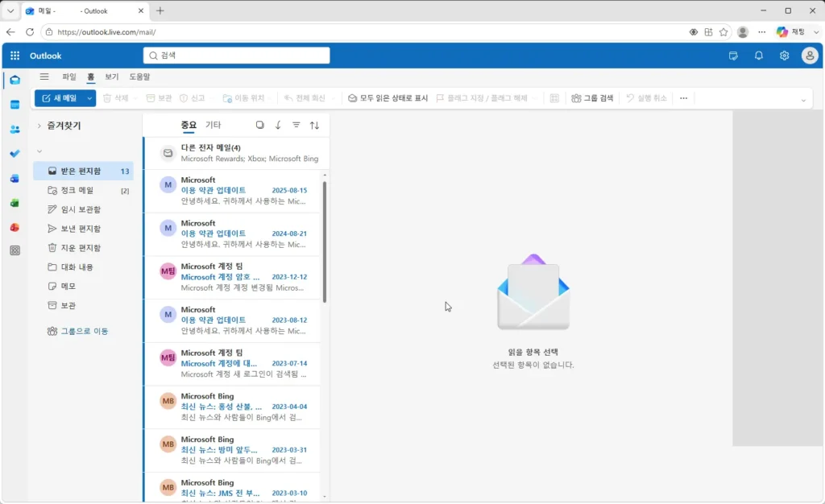
Task: Open the browser profile icon
Action: 743,32
